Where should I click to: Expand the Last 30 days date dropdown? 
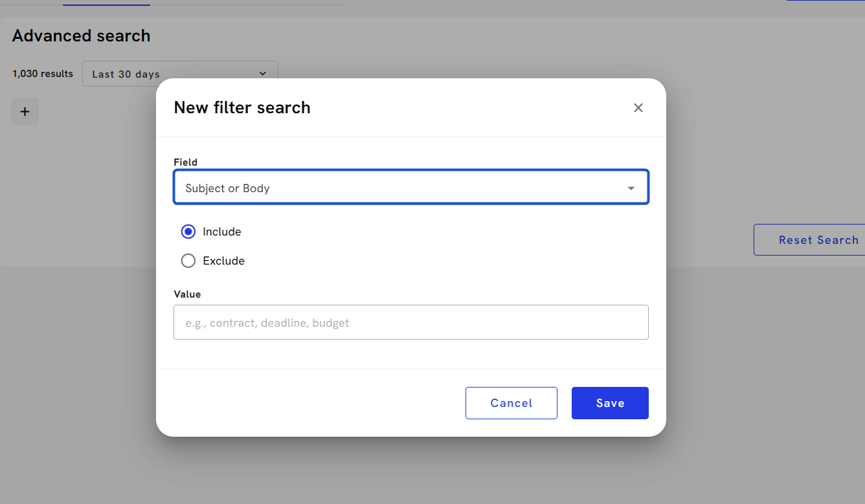click(180, 74)
